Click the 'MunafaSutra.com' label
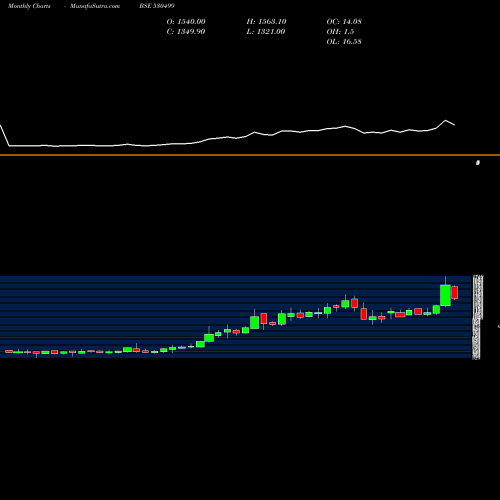 coord(95,6)
